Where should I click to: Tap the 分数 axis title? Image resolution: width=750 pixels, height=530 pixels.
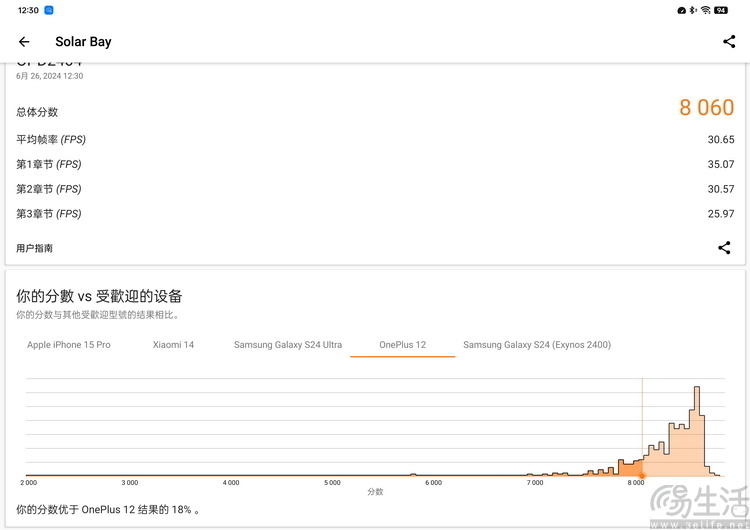375,492
